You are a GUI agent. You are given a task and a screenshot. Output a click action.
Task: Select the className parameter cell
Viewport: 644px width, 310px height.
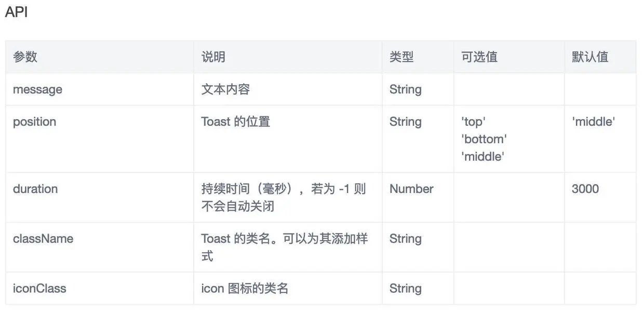[x=43, y=239]
